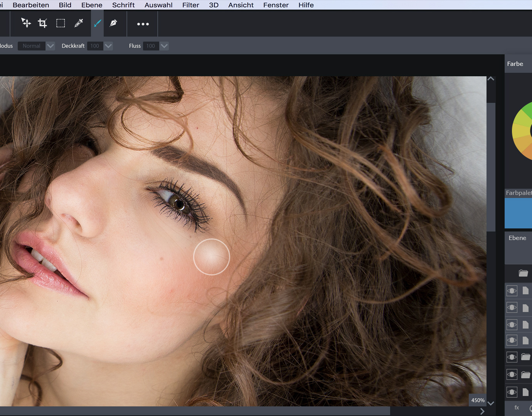Select the Move tool
Image resolution: width=532 pixels, height=416 pixels.
coord(26,23)
